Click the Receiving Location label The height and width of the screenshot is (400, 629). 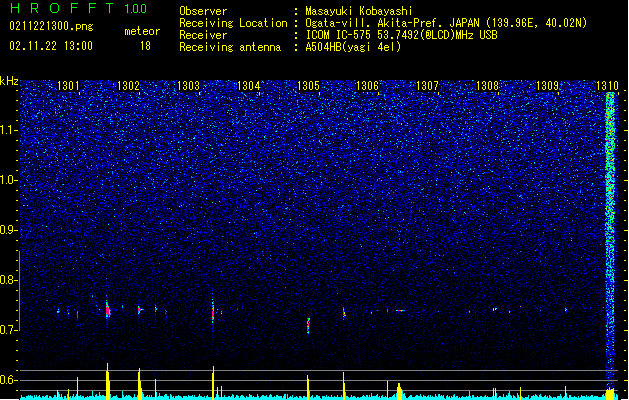[233, 23]
